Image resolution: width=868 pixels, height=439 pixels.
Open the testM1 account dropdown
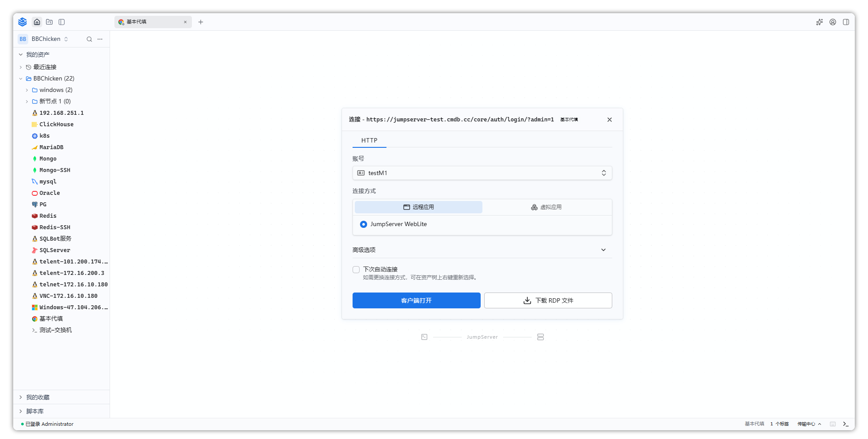click(482, 173)
